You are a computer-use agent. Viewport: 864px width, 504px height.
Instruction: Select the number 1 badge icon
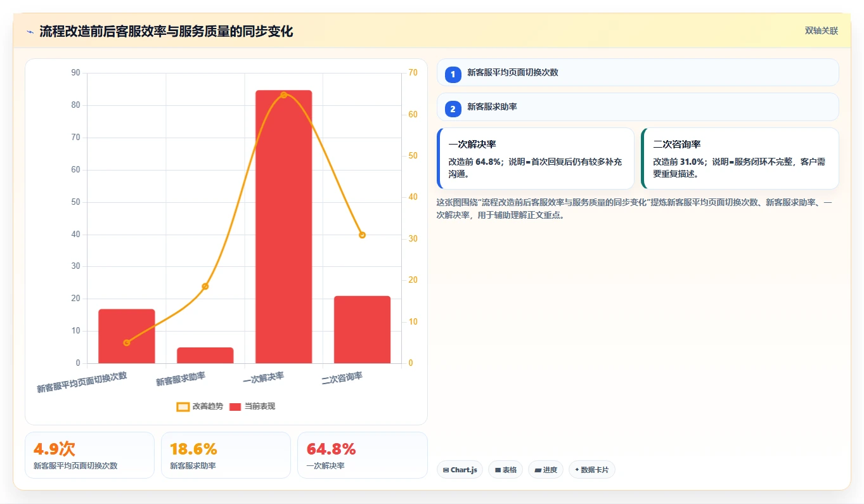pyautogui.click(x=453, y=74)
